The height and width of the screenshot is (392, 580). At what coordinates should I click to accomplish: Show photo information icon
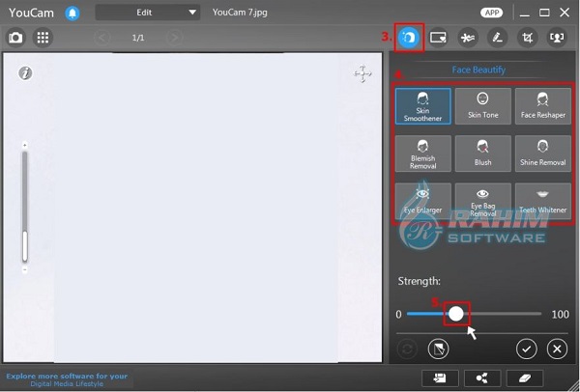point(25,73)
